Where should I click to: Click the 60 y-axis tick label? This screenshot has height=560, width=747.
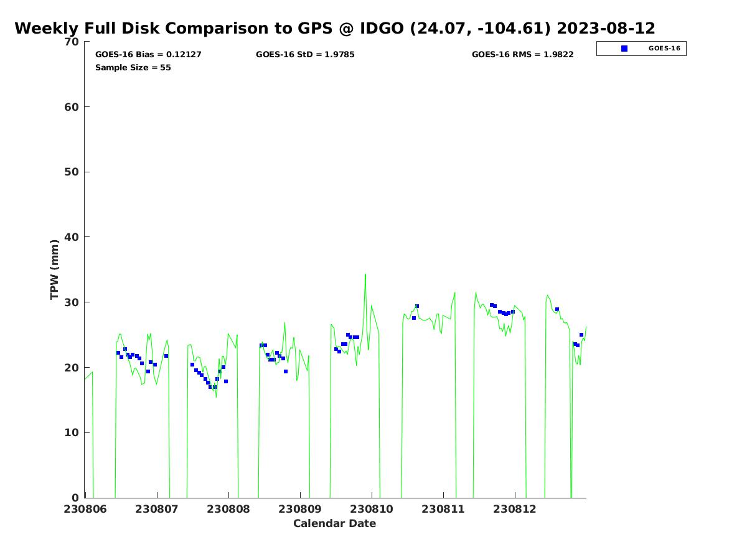click(x=72, y=107)
